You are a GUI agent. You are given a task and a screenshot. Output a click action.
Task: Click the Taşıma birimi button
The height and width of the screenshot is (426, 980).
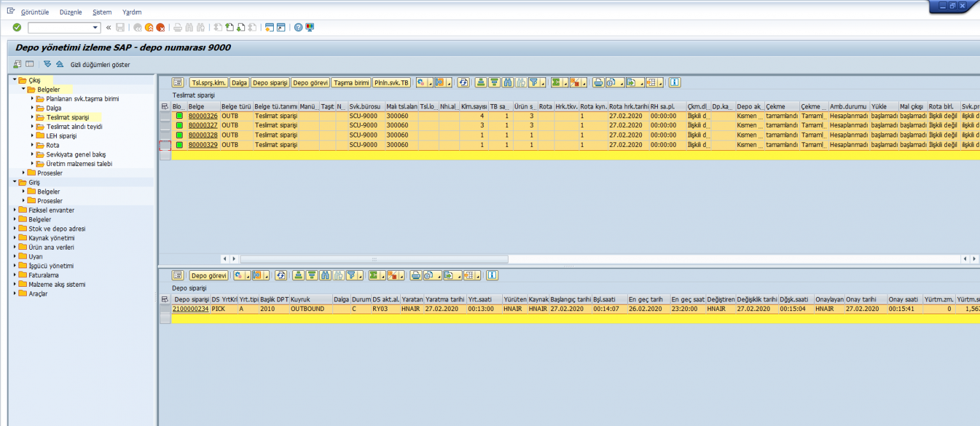(350, 82)
